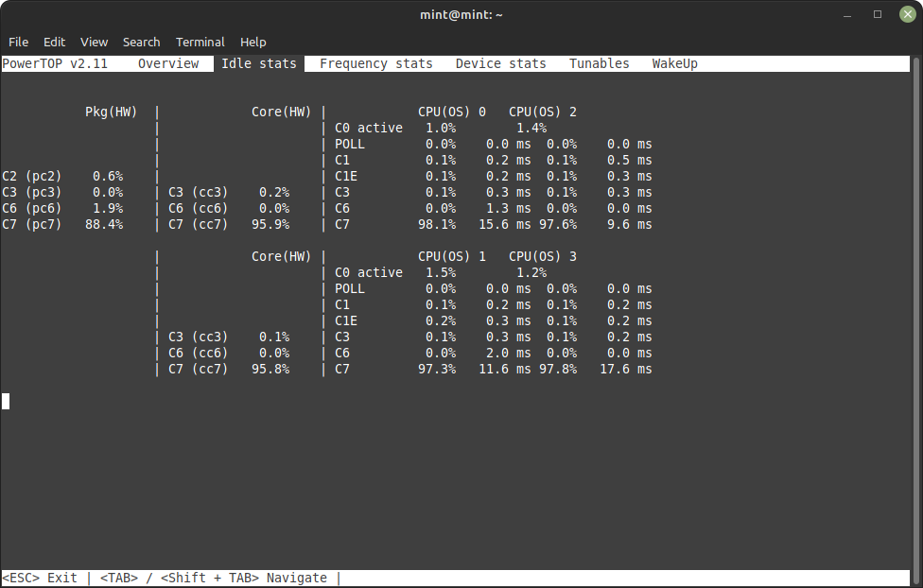Switch to the Overview tab in PowerTOP
The height and width of the screenshot is (588, 923).
tap(168, 64)
